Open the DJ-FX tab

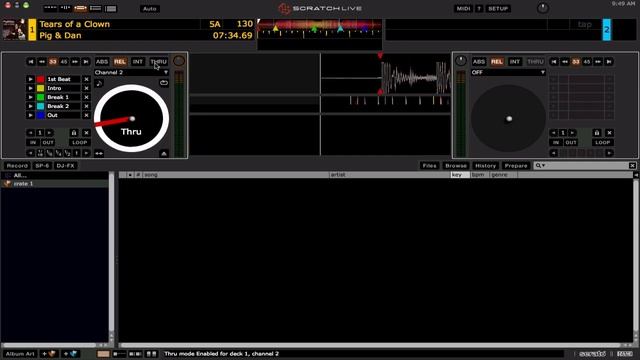[65, 166]
